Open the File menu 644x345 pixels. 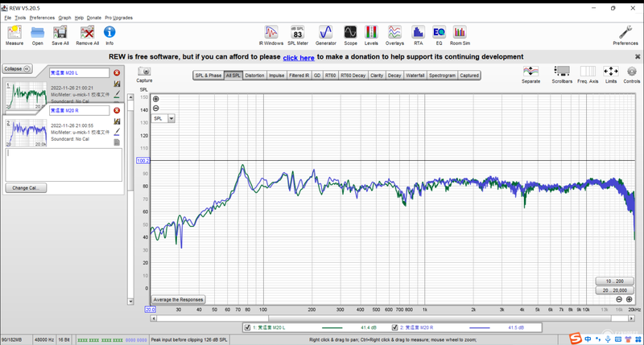point(8,18)
